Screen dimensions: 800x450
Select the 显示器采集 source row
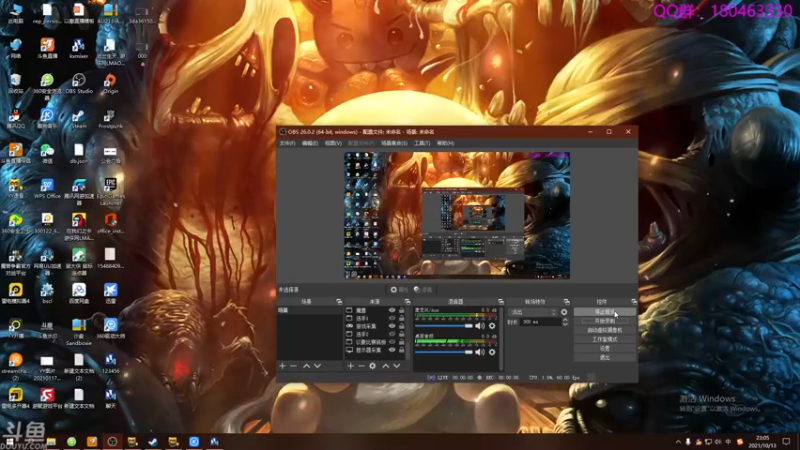click(x=375, y=350)
